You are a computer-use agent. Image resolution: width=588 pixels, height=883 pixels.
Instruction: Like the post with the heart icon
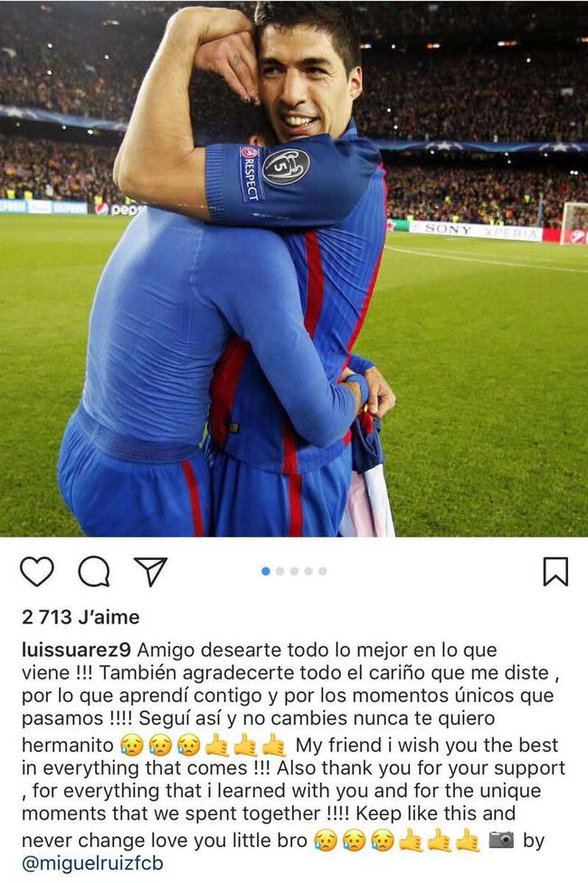pos(37,572)
